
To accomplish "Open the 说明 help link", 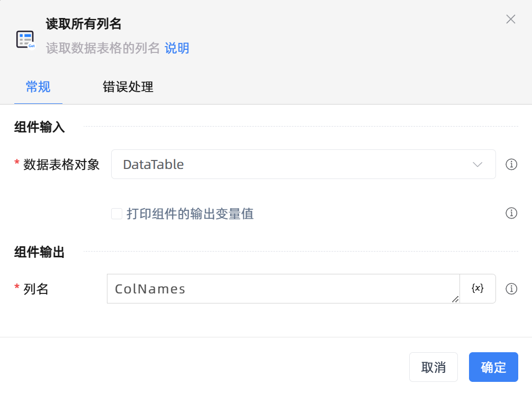I will point(177,48).
